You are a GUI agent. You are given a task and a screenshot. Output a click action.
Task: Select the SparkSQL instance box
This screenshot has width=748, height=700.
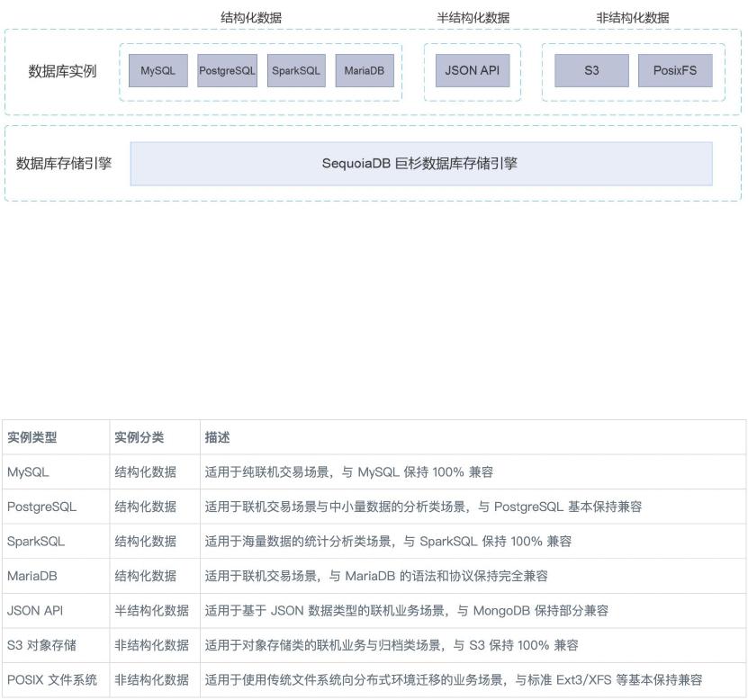click(x=296, y=70)
